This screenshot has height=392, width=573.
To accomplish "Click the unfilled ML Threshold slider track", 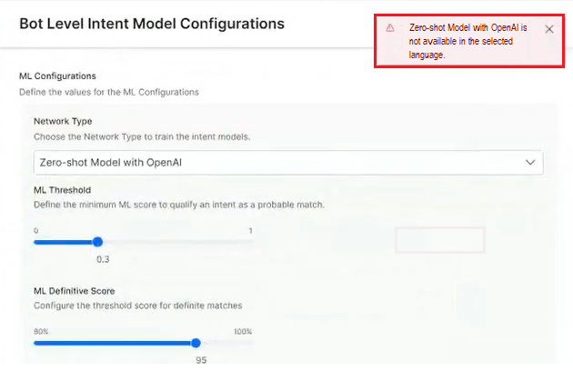I will pyautogui.click(x=173, y=242).
